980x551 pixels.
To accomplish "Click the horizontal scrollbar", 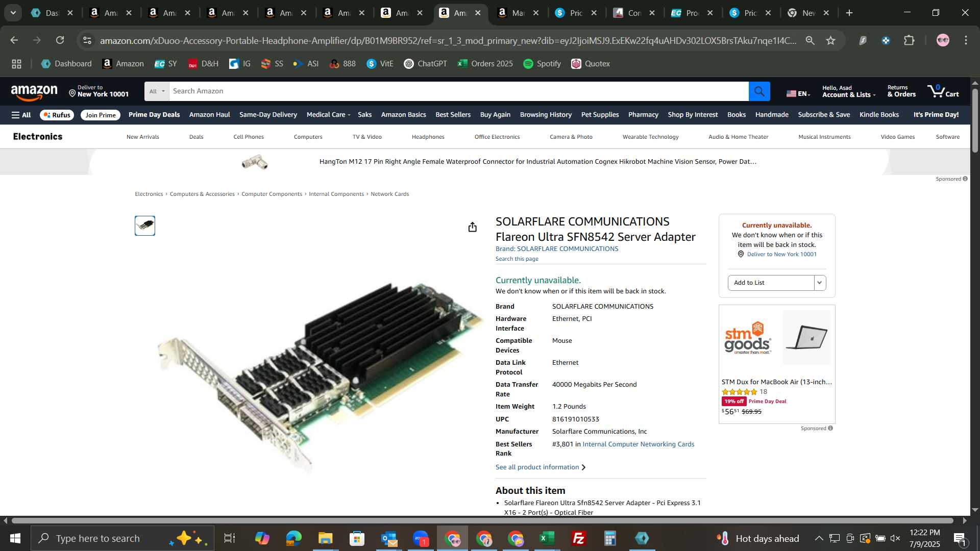I will pyautogui.click(x=482, y=520).
